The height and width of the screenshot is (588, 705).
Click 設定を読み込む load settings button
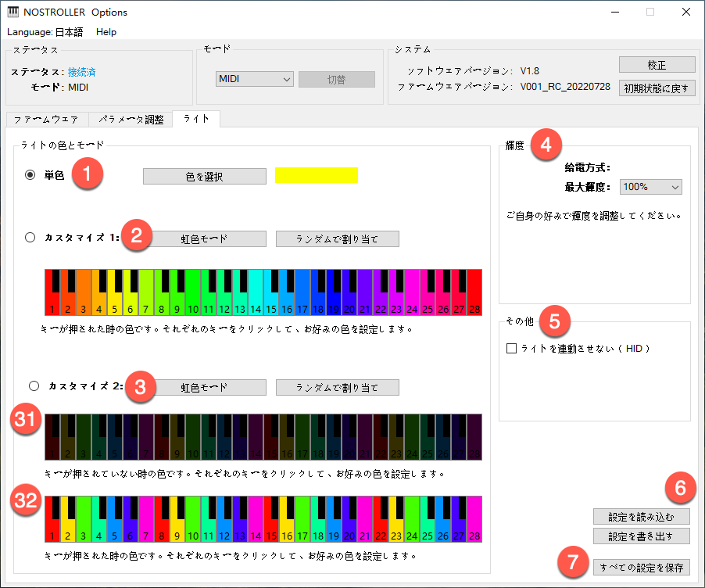tap(641, 517)
